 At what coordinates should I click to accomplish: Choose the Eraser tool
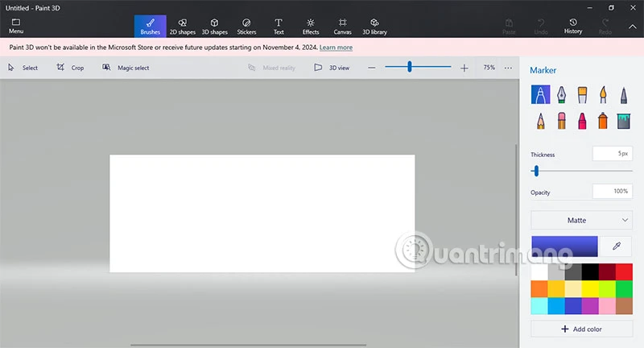pyautogui.click(x=561, y=121)
